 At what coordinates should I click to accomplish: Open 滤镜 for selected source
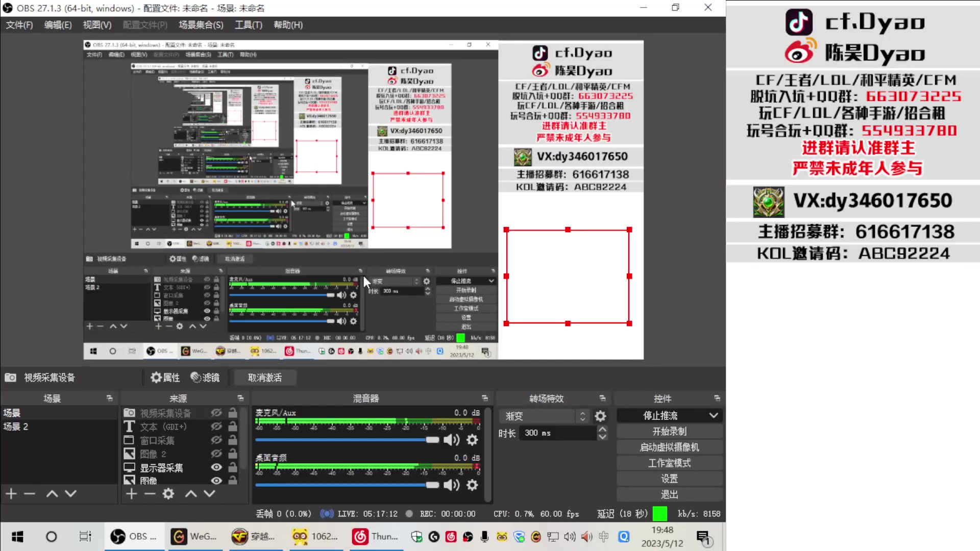click(x=205, y=378)
